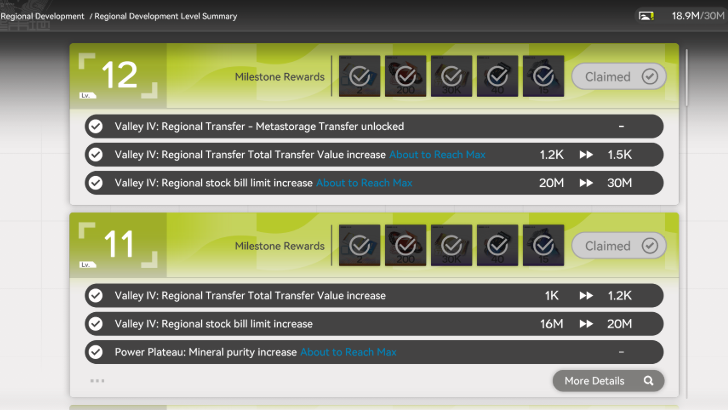Select level 11 milestone reward labeled 30K
The width and height of the screenshot is (728, 410).
click(x=451, y=245)
